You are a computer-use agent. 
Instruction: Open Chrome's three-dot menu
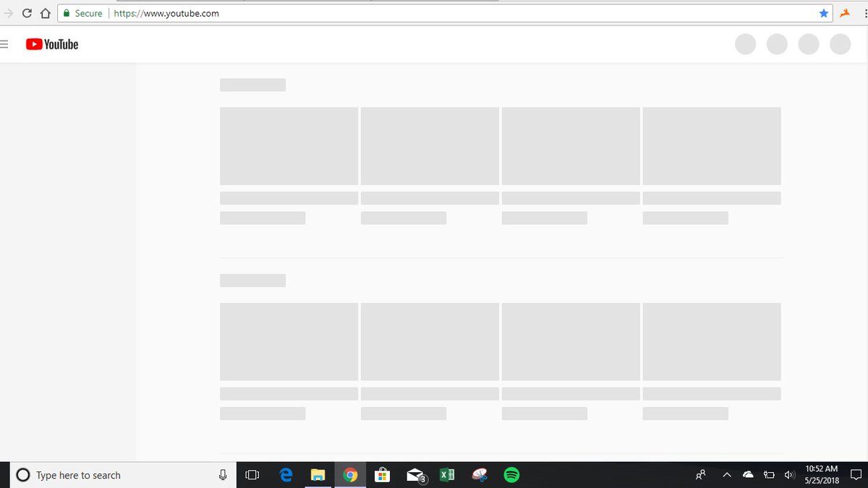[x=864, y=13]
